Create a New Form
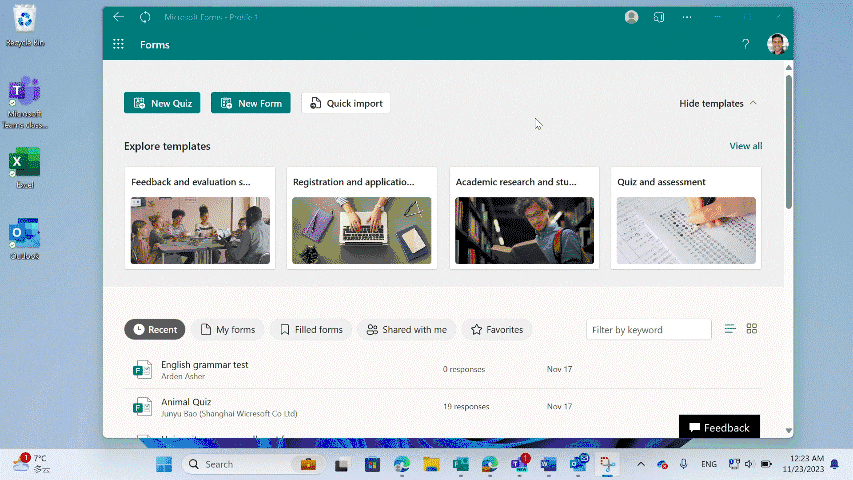This screenshot has width=853, height=480. point(251,103)
